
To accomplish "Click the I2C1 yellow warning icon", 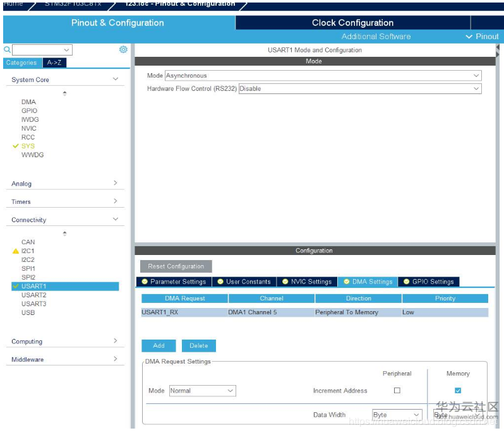I will click(x=15, y=251).
